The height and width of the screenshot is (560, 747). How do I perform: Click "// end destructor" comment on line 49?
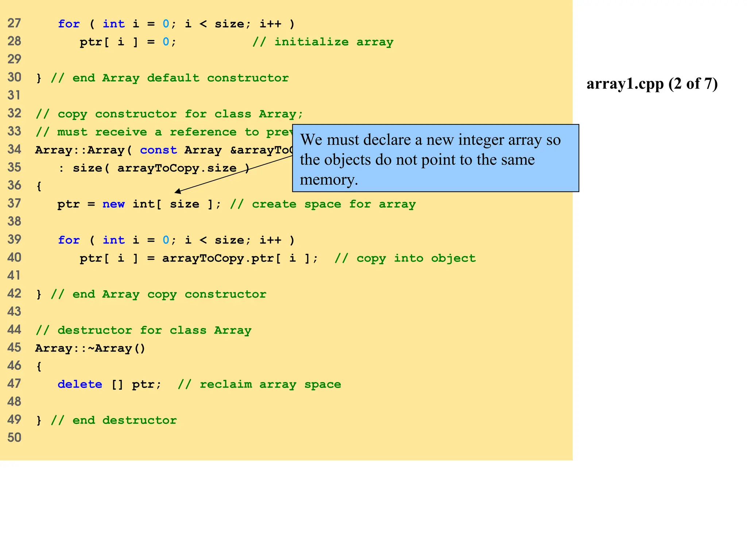[x=113, y=420]
